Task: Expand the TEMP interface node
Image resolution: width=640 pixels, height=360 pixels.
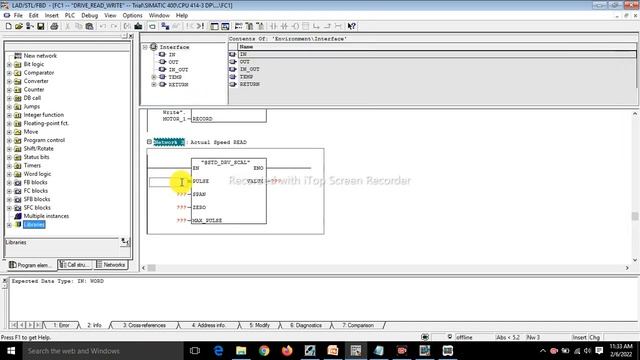Action: point(154,77)
